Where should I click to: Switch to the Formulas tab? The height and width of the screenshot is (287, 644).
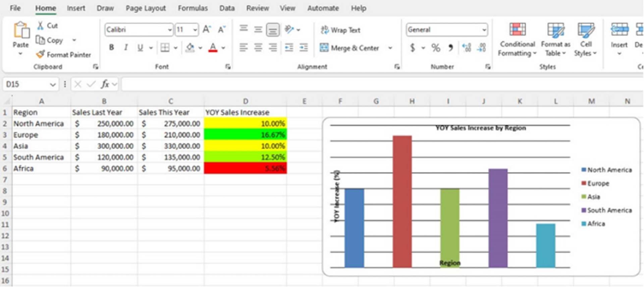point(193,8)
